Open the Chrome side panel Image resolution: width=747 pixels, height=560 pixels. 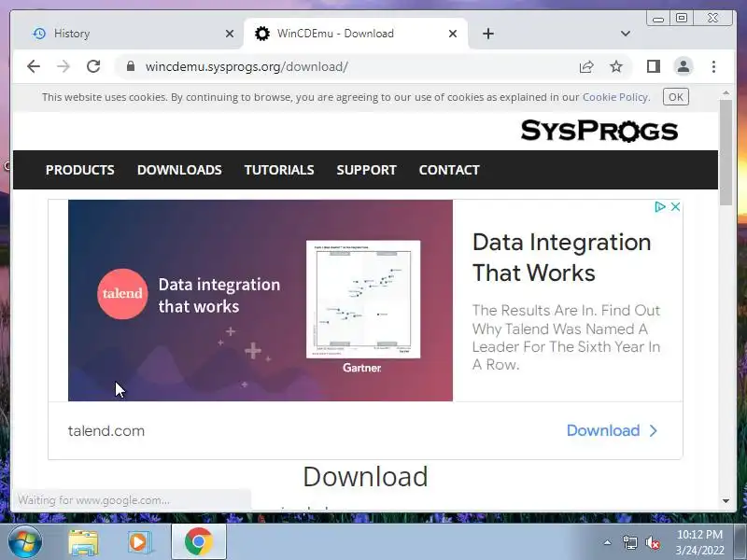tap(653, 66)
